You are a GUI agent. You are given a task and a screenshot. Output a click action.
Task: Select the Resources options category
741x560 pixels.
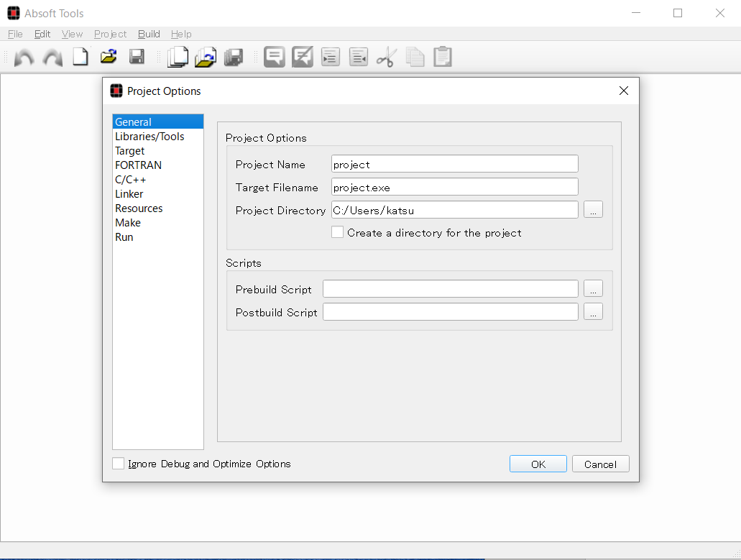click(158, 208)
